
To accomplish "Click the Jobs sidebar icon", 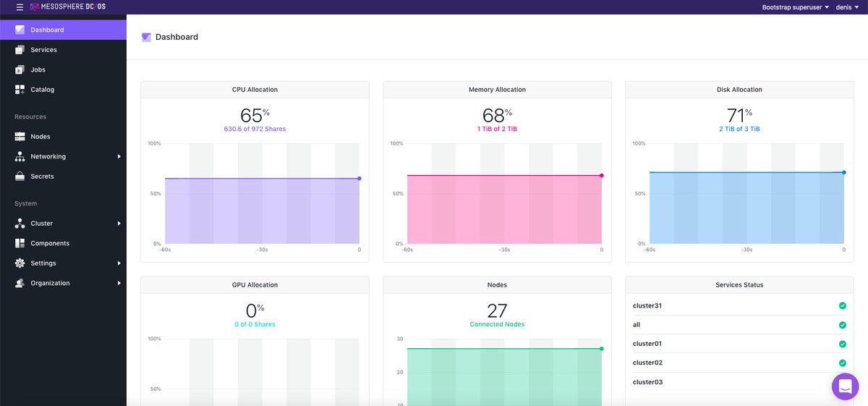I will 20,69.
